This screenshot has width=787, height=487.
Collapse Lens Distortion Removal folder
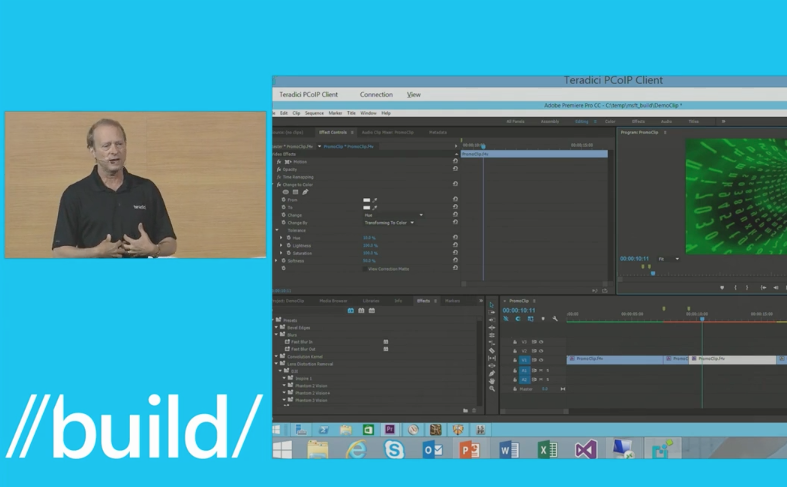click(277, 363)
